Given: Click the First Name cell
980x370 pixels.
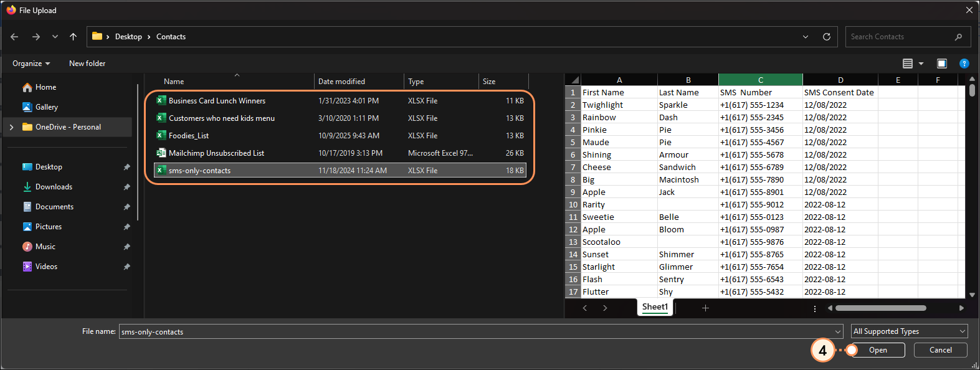Looking at the screenshot, I should click(x=619, y=92).
